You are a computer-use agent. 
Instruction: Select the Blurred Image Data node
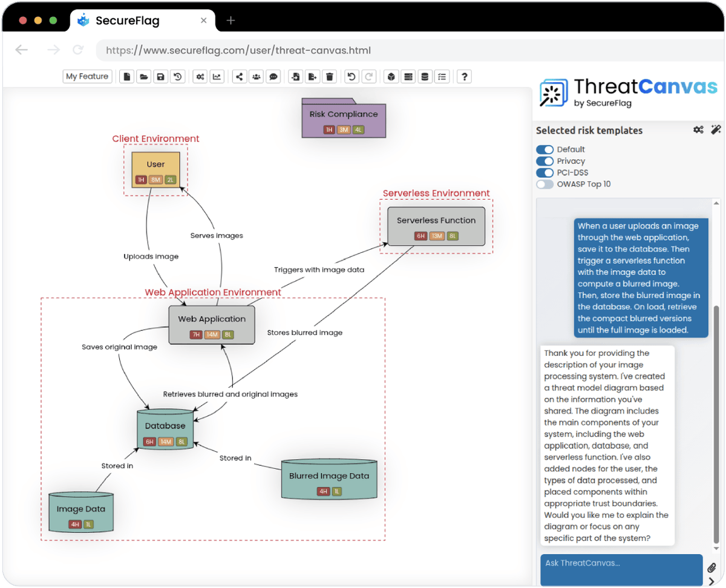(x=329, y=479)
